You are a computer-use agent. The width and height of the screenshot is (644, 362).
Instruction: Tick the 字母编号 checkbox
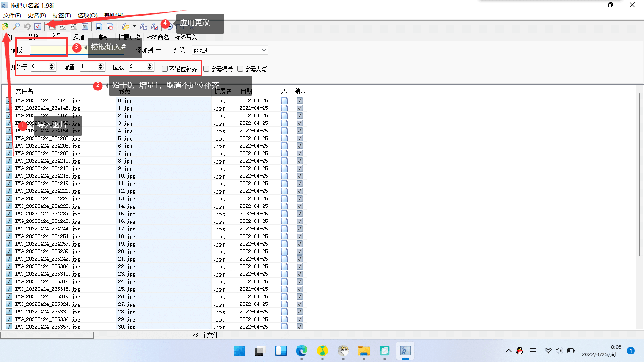206,69
